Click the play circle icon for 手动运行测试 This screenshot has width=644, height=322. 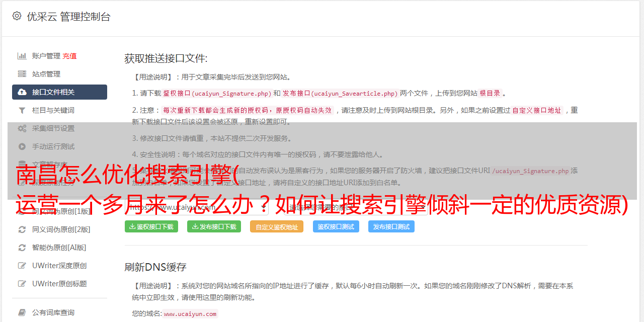tap(22, 146)
